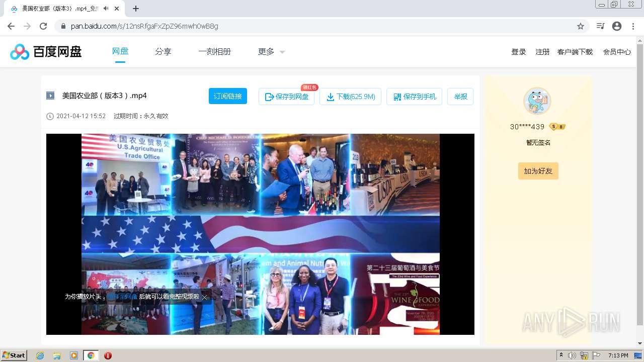The width and height of the screenshot is (644, 362).
Task: Switch to the 分享 tab
Action: click(163, 52)
